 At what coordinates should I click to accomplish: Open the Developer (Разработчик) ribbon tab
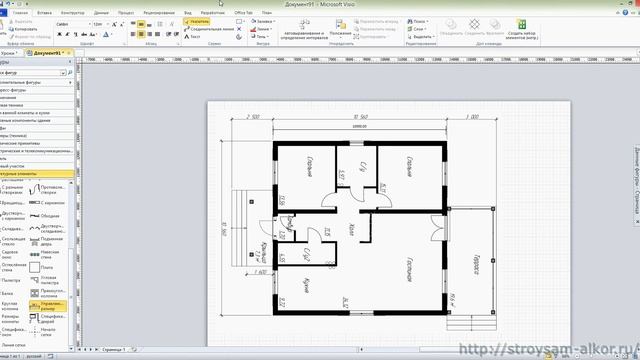click(x=213, y=13)
